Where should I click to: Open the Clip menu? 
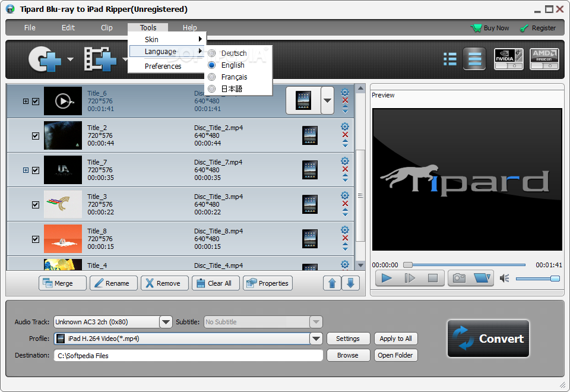click(x=106, y=28)
